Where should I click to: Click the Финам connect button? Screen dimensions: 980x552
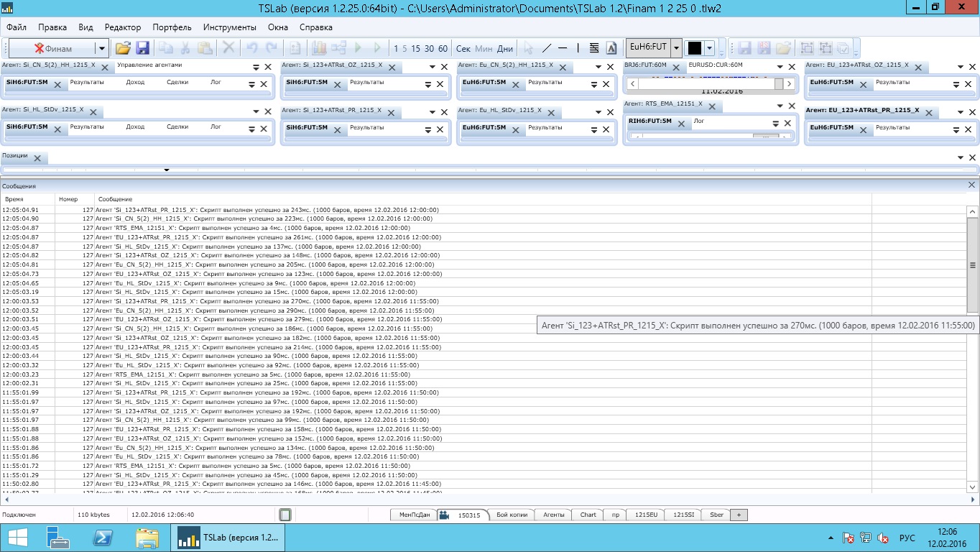point(52,48)
